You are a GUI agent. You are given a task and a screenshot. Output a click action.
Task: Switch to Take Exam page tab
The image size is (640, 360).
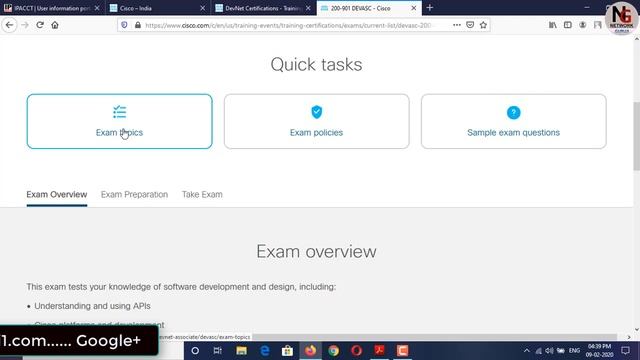(202, 195)
